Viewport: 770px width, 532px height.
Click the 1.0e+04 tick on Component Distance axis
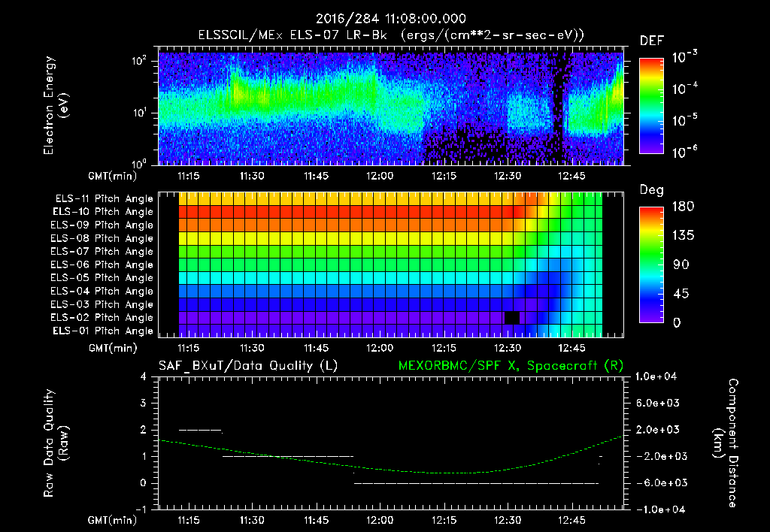pyautogui.click(x=656, y=377)
